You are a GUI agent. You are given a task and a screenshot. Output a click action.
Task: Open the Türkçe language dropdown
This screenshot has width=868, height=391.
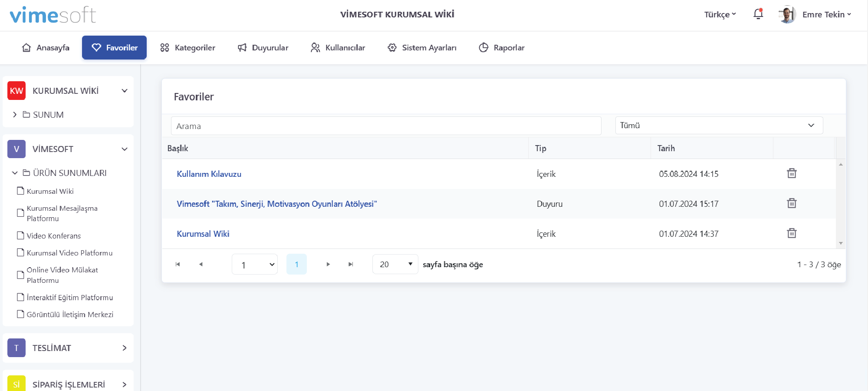click(x=720, y=14)
